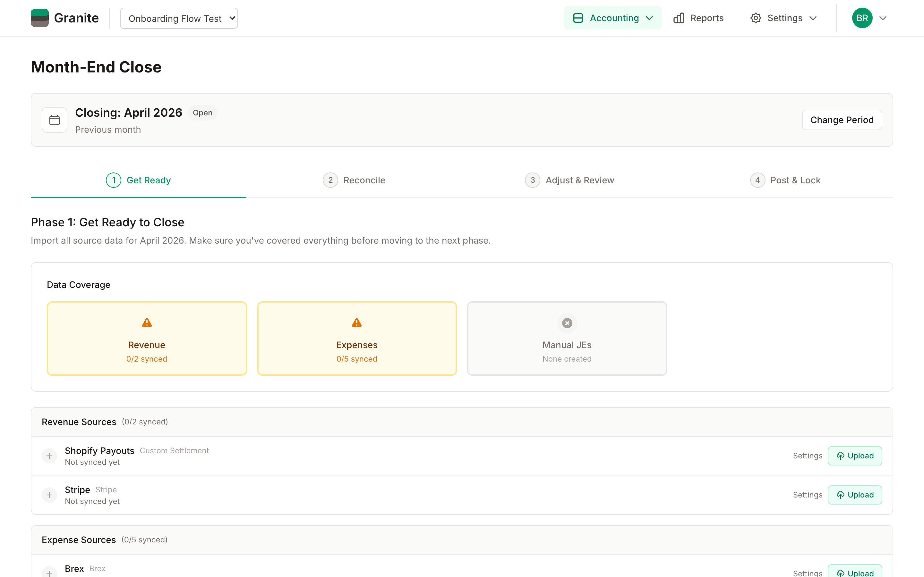Expand the Shopify Payouts row with plus
This screenshot has height=577, width=924.
click(49, 456)
